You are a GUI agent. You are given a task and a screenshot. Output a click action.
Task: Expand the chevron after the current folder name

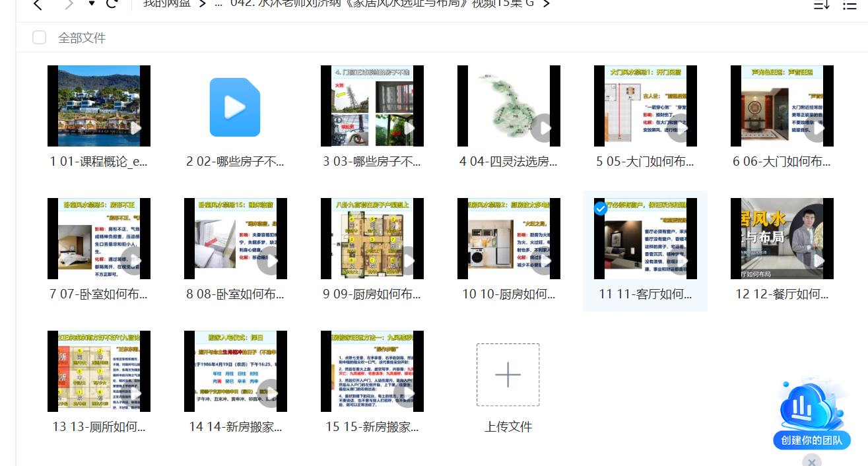tap(545, 4)
